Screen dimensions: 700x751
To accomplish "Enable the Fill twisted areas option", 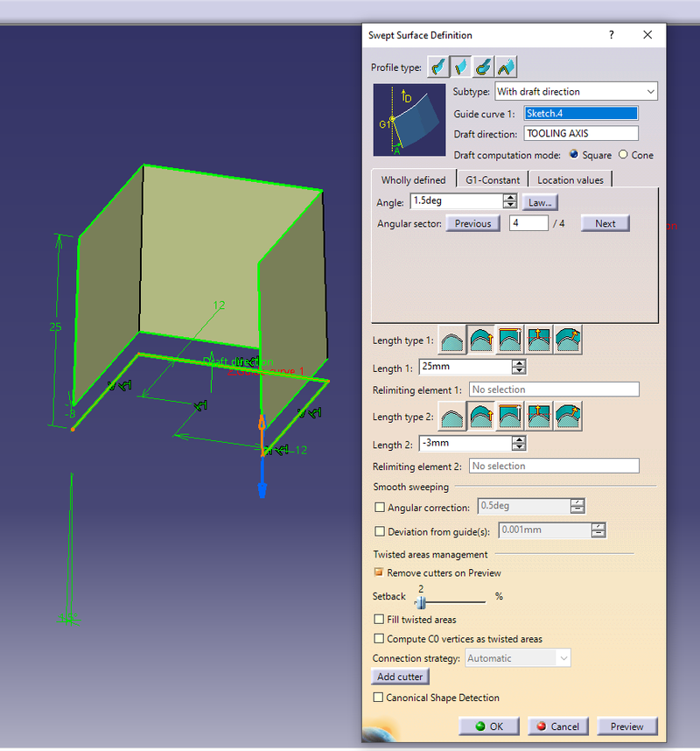I will (379, 619).
